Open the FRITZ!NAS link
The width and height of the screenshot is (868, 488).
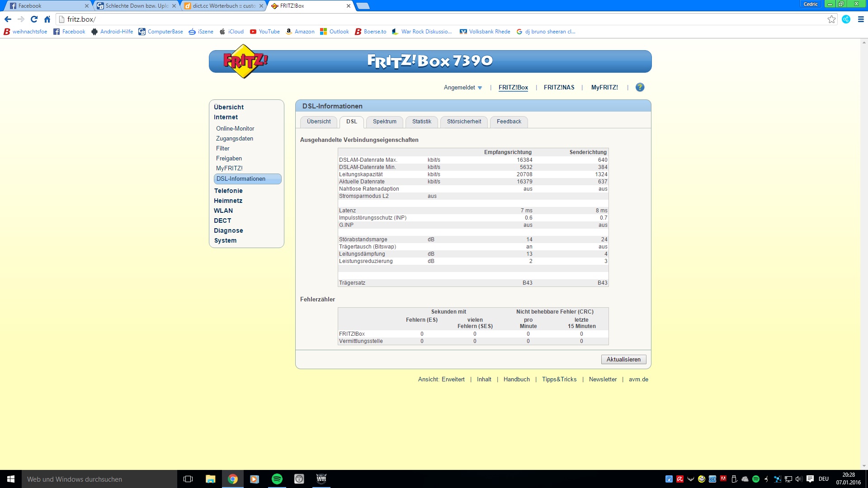[x=559, y=88]
